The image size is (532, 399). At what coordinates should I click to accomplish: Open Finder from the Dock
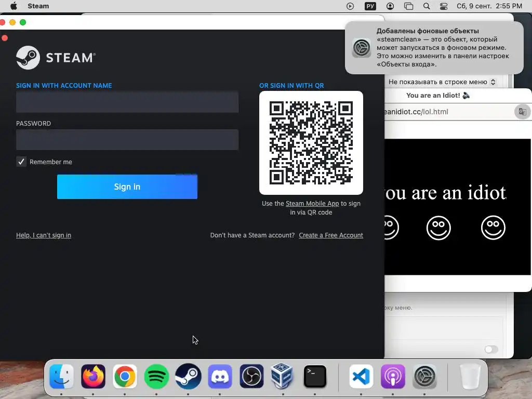[x=61, y=376]
